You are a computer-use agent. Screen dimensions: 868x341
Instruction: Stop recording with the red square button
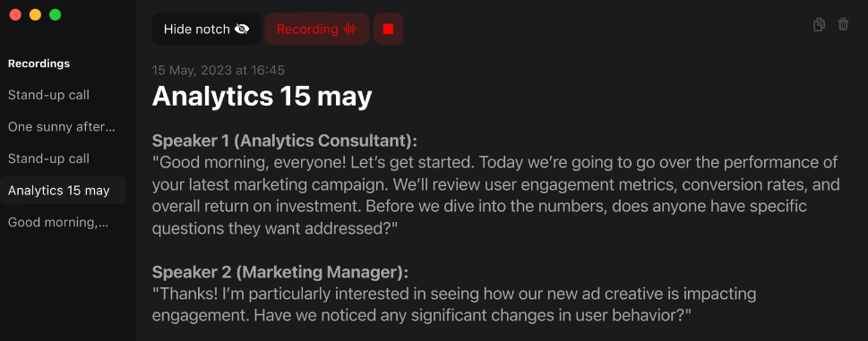(x=388, y=29)
